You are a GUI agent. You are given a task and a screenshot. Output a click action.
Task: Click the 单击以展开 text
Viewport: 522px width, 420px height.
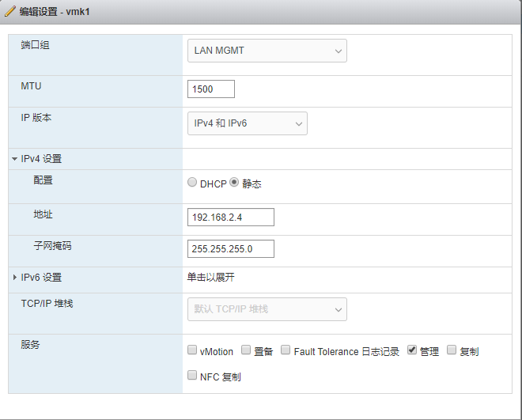[210, 278]
